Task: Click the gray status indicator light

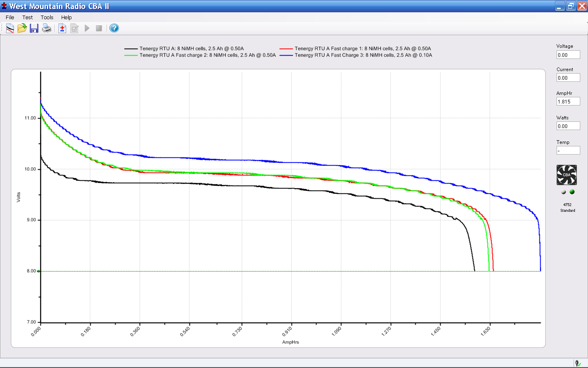Action: [563, 192]
